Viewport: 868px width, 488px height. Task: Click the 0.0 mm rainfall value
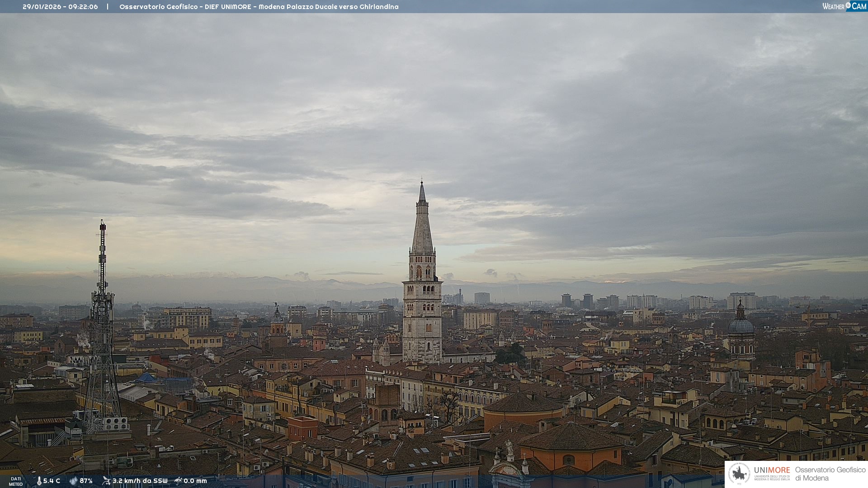tap(195, 481)
